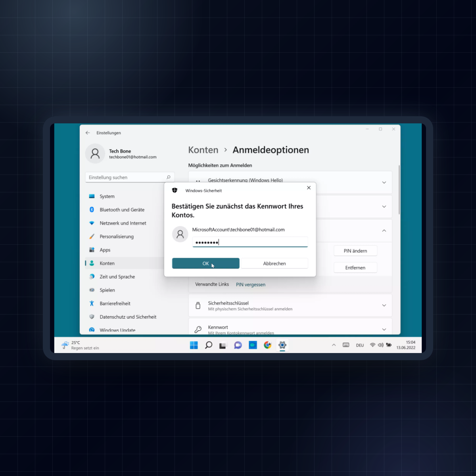Open the Windows Start menu
This screenshot has width=476, height=476.
[x=194, y=345]
